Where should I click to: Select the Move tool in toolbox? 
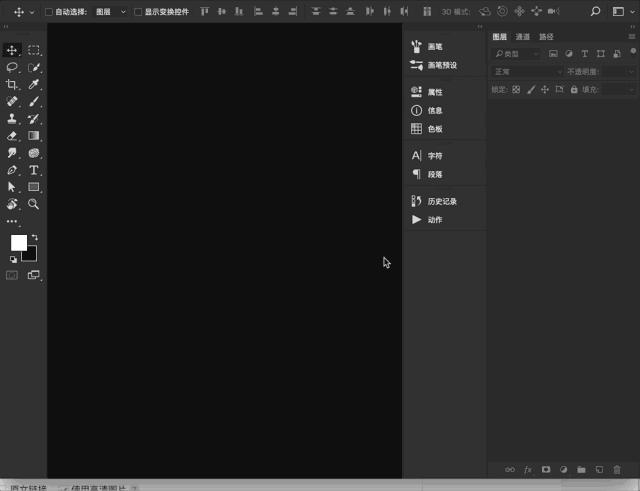pyautogui.click(x=11, y=50)
